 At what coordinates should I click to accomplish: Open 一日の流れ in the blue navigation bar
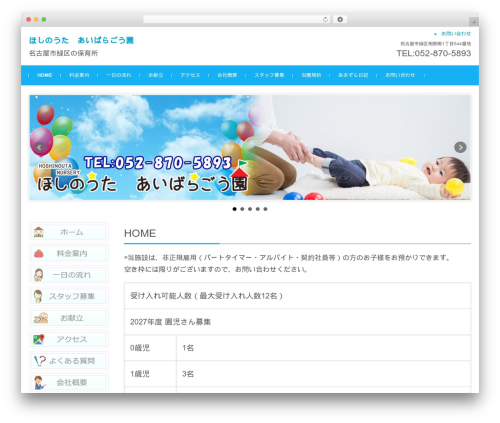[119, 75]
